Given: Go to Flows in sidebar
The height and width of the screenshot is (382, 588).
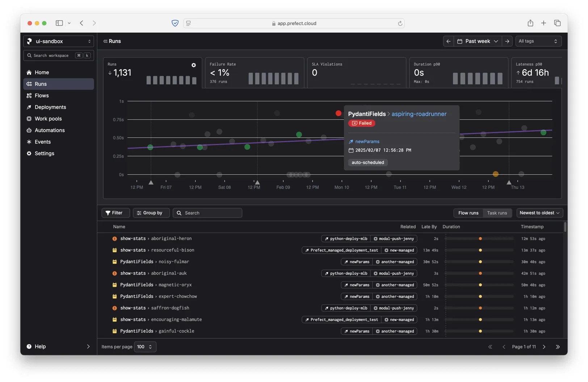Looking at the screenshot, I should pos(58,95).
